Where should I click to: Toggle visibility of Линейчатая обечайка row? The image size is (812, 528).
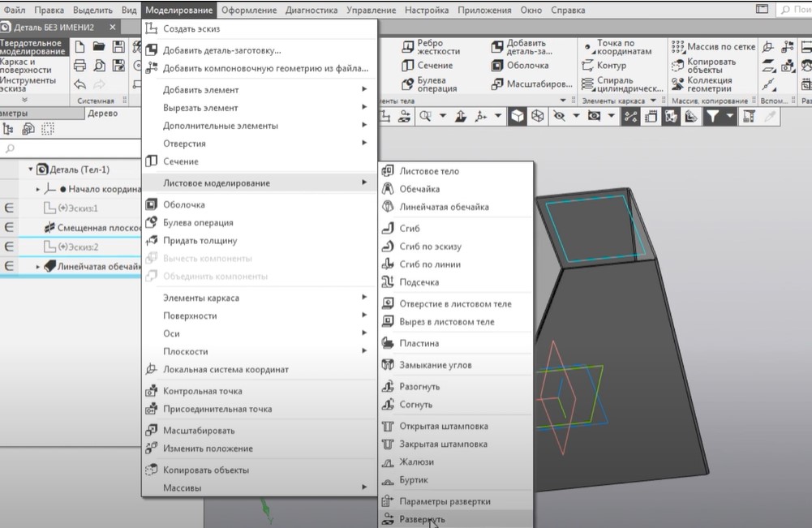9,266
